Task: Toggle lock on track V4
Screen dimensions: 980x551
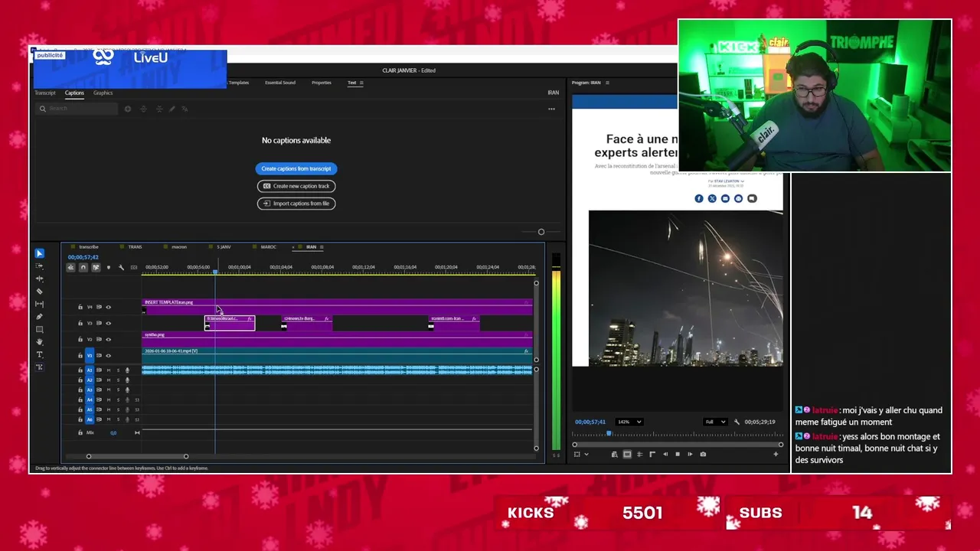Action: 80,307
